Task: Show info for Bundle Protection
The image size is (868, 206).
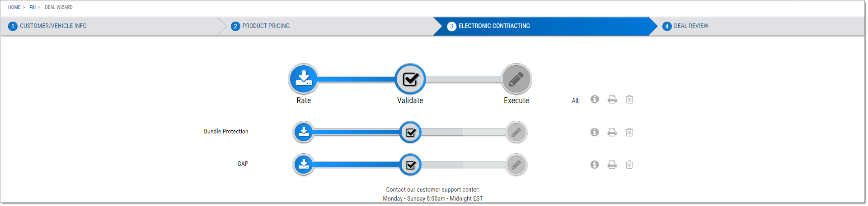Action: pyautogui.click(x=595, y=132)
